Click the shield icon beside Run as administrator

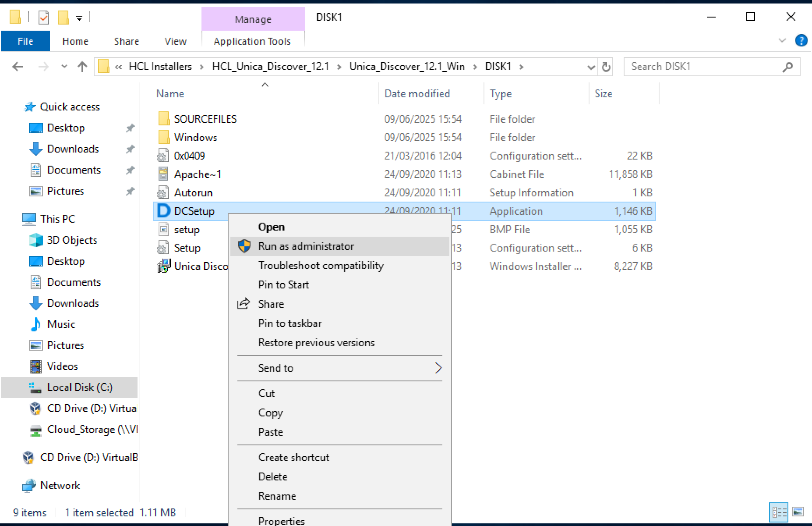[x=244, y=246]
